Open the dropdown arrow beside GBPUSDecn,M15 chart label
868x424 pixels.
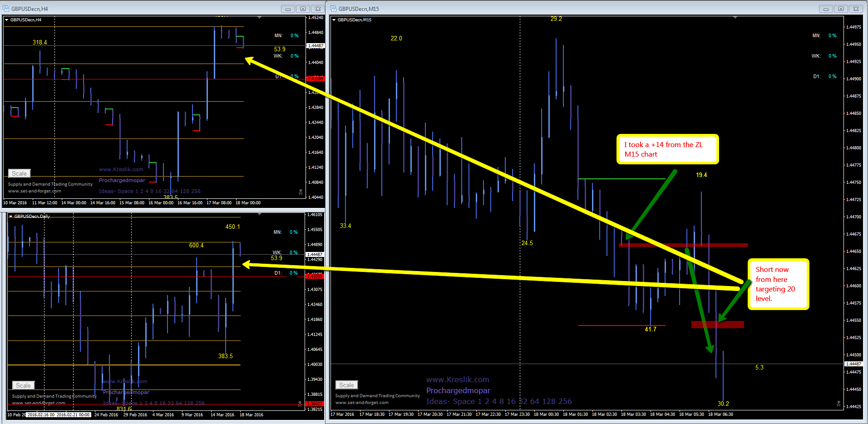click(334, 20)
